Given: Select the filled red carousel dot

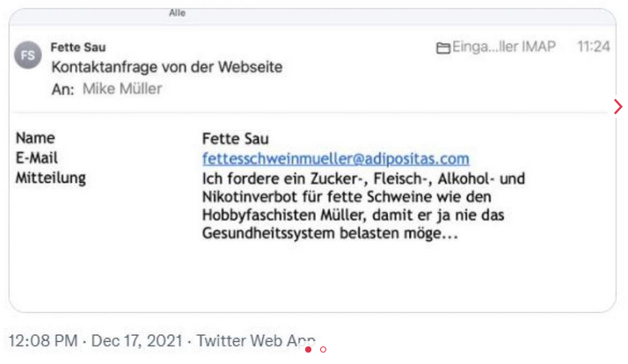Looking at the screenshot, I should point(309,350).
